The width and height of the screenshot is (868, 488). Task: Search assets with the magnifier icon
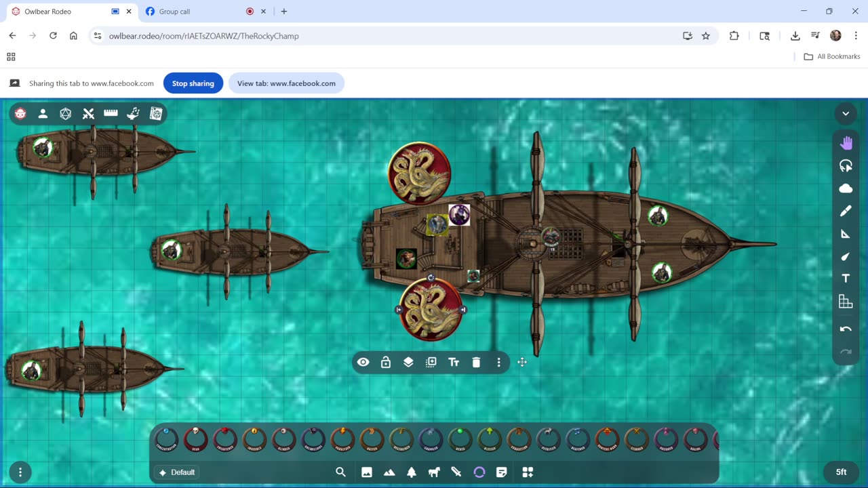(341, 472)
